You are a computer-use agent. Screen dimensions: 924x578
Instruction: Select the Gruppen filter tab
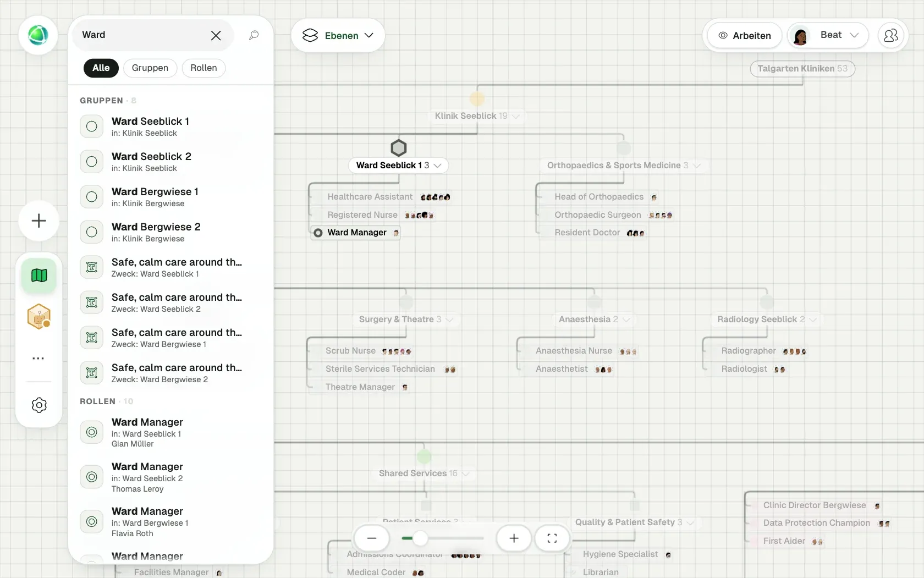[150, 68]
